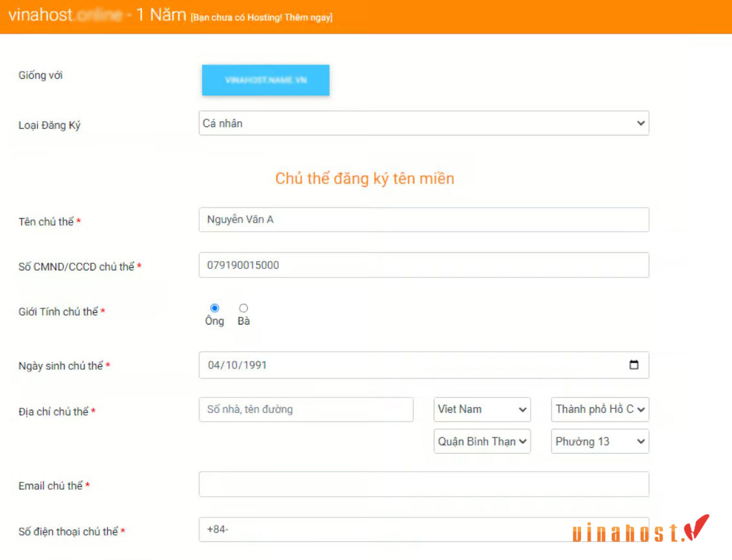
Task: Select the Bà gender radio button
Action: (243, 308)
